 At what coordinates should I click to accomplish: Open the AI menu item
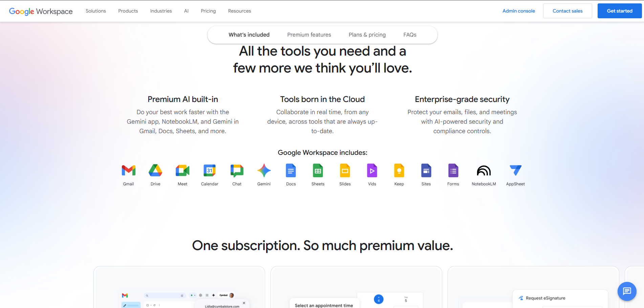coord(186,11)
